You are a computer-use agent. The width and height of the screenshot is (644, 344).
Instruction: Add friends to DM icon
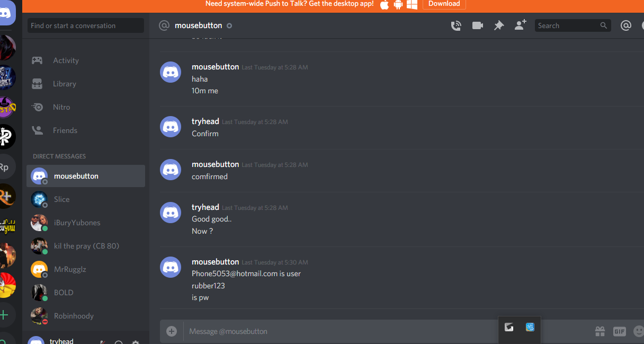tap(521, 25)
